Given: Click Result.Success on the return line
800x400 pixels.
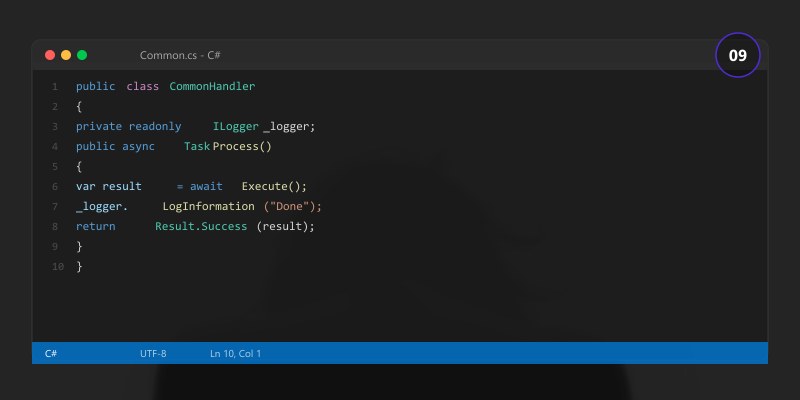Looking at the screenshot, I should [x=201, y=226].
